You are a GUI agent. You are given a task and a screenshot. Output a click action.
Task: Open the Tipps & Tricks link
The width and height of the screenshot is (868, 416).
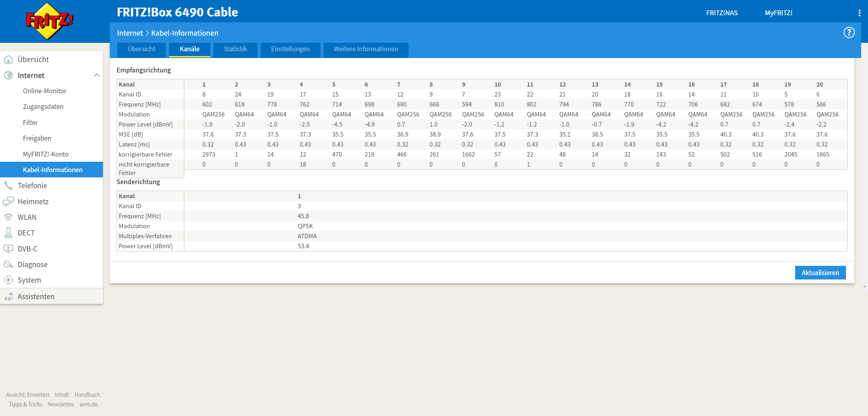click(26, 404)
